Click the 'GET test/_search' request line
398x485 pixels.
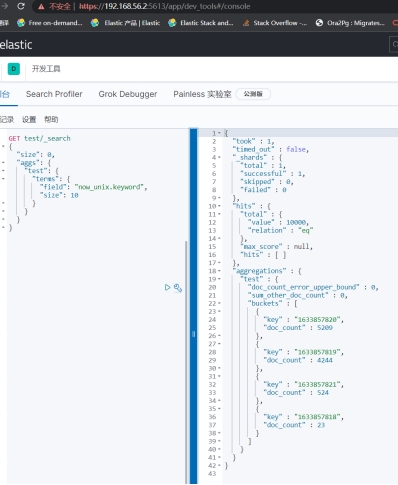(x=39, y=138)
